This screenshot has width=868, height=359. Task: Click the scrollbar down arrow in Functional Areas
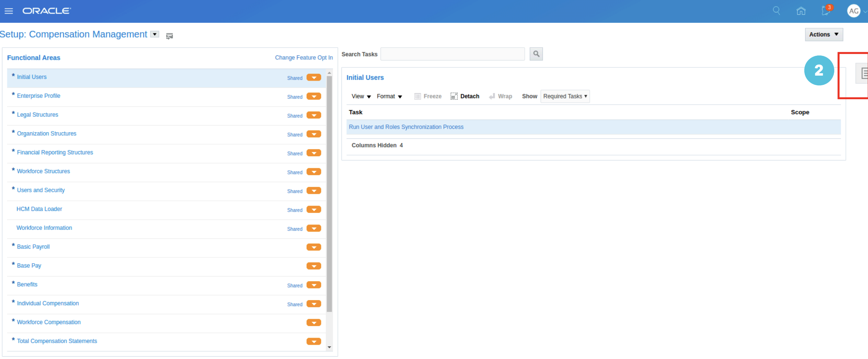coord(329,347)
